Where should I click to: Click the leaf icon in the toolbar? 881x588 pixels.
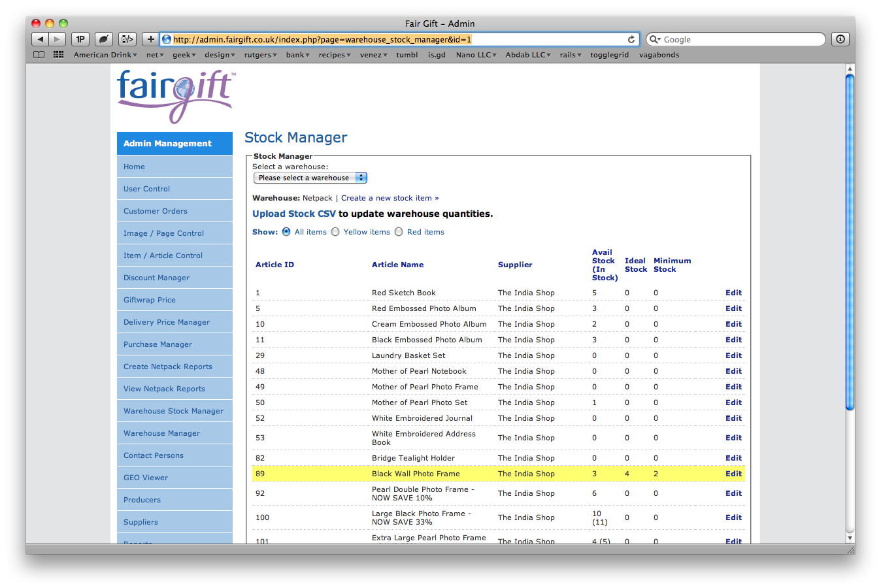click(x=103, y=39)
